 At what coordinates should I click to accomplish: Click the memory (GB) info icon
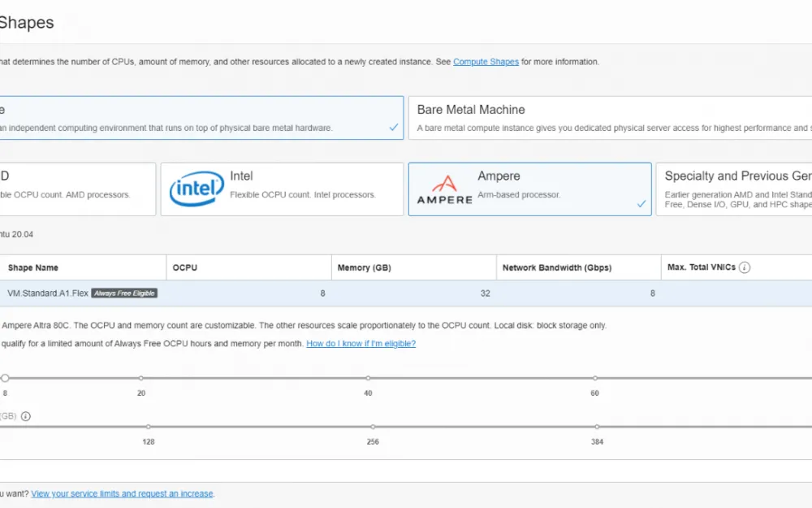tap(25, 416)
